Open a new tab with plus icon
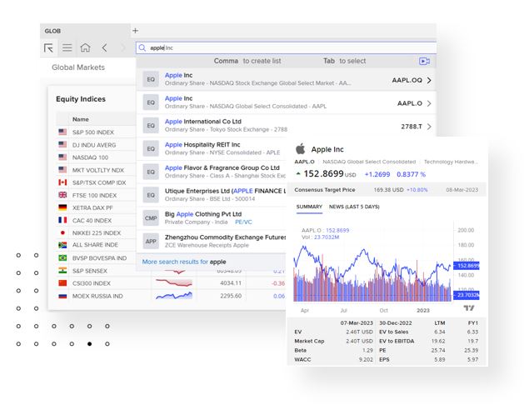Screen dimensions: 524x420 136,31
